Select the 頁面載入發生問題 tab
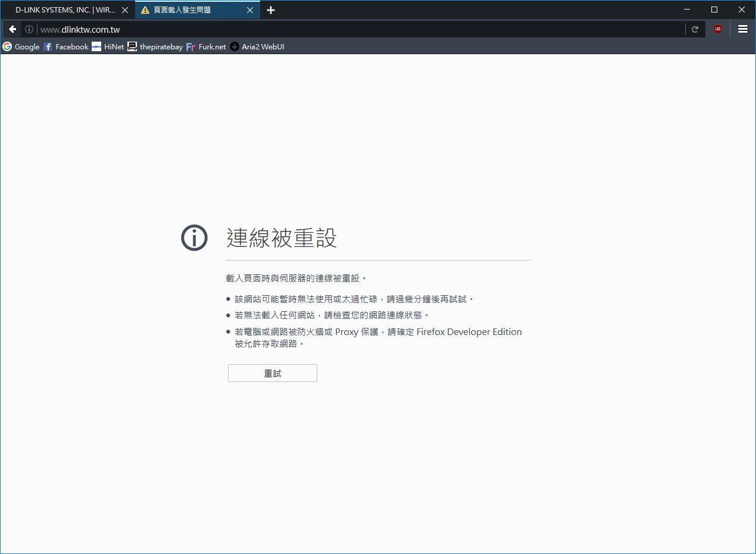This screenshot has width=756, height=554. pyautogui.click(x=198, y=10)
